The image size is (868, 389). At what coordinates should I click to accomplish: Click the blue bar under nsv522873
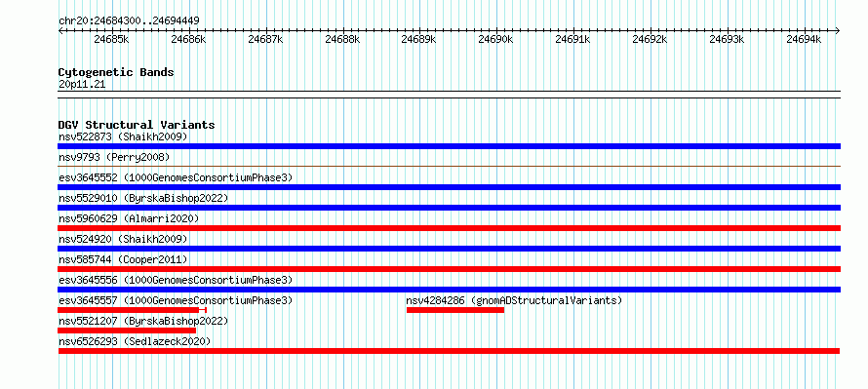pos(449,146)
